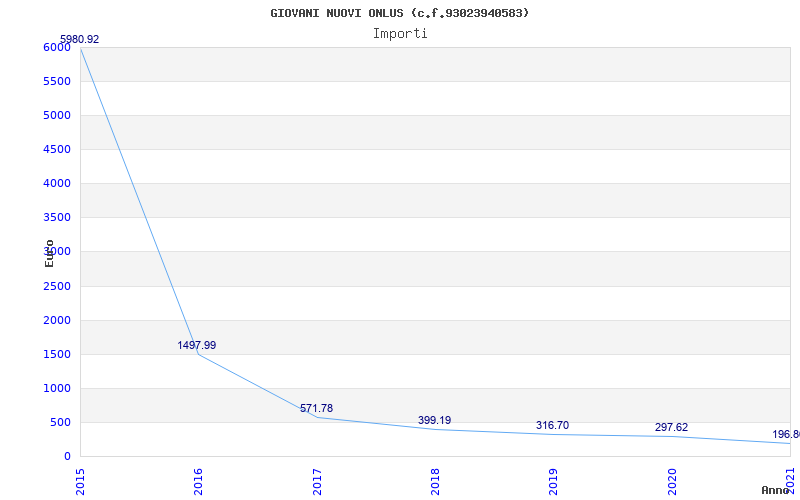
Task: Click the 3500 y-axis tick label
Action: click(57, 218)
